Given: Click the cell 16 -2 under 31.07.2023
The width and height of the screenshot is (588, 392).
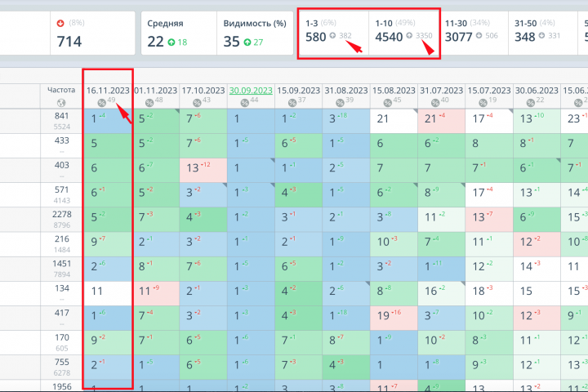Looking at the screenshot, I should click(441, 293).
